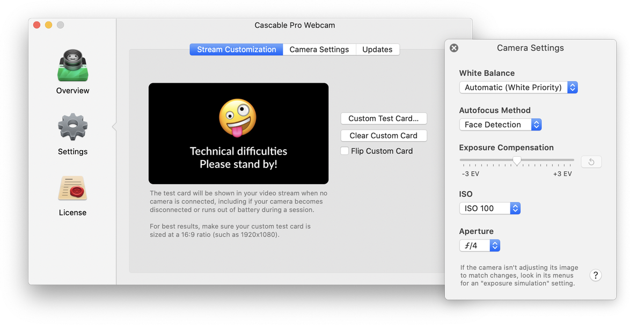Click the -3 EV slider label
The image size is (644, 327).
point(471,174)
